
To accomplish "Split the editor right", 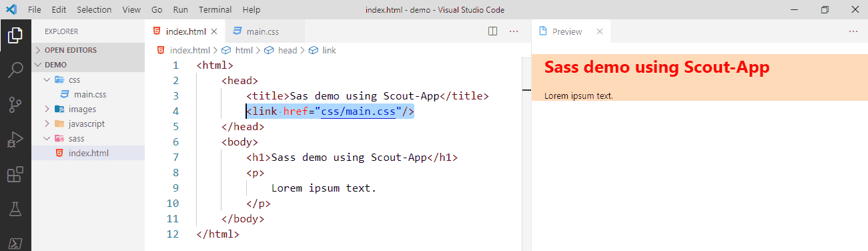I will (x=493, y=31).
